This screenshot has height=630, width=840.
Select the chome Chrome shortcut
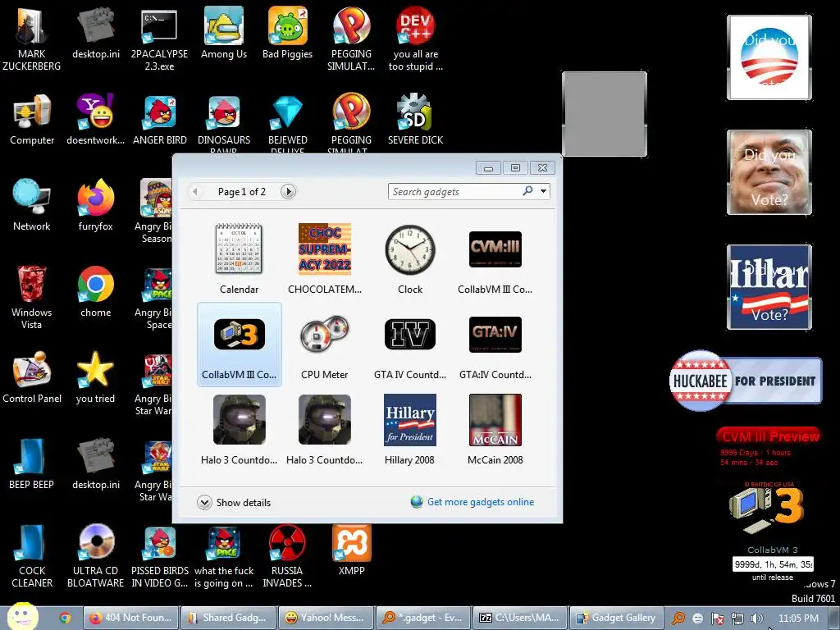(95, 291)
